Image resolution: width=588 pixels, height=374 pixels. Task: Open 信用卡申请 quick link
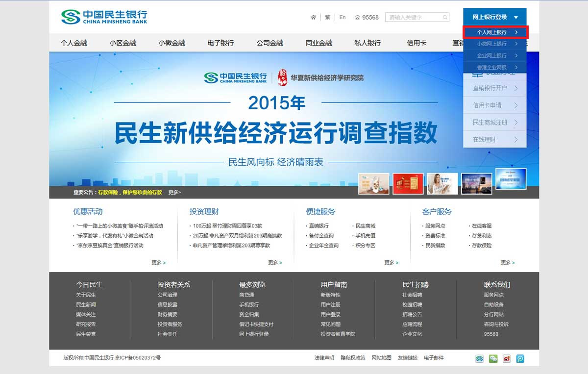pos(495,105)
